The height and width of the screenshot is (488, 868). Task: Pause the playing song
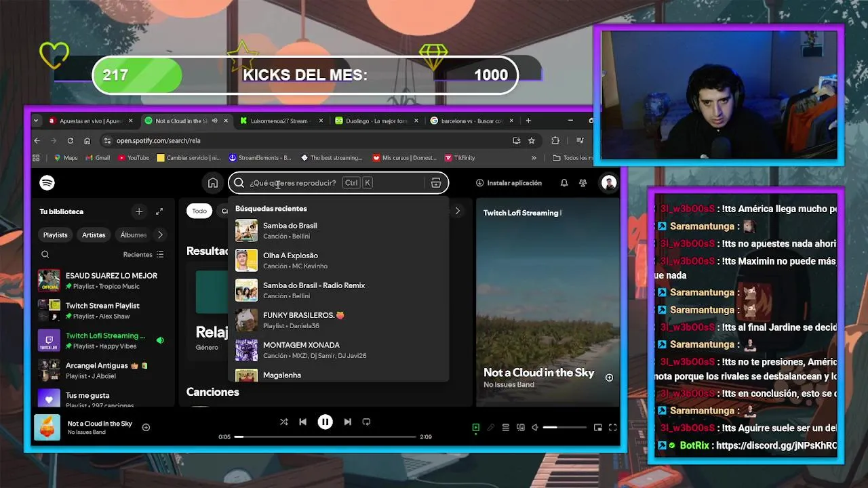(325, 422)
